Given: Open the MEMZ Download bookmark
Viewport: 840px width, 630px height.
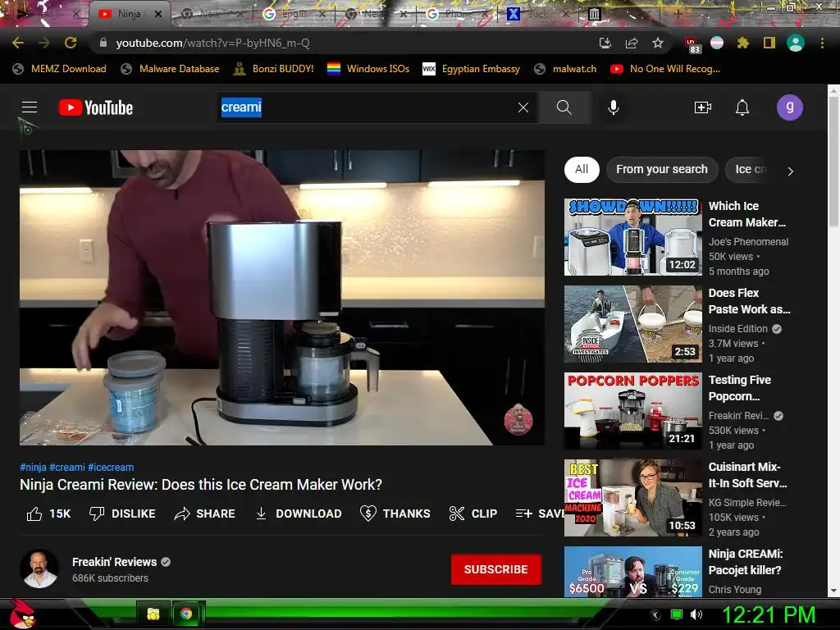Looking at the screenshot, I should pyautogui.click(x=59, y=69).
